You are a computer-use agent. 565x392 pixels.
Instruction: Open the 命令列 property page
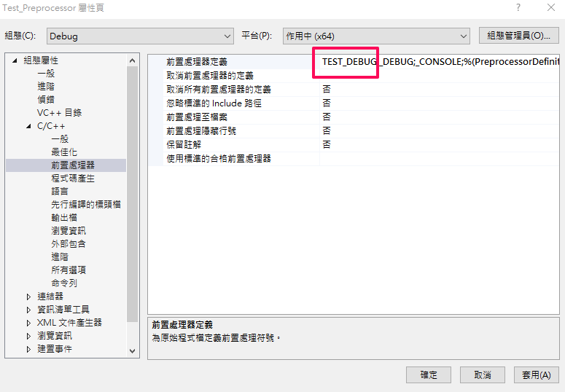[x=64, y=283]
